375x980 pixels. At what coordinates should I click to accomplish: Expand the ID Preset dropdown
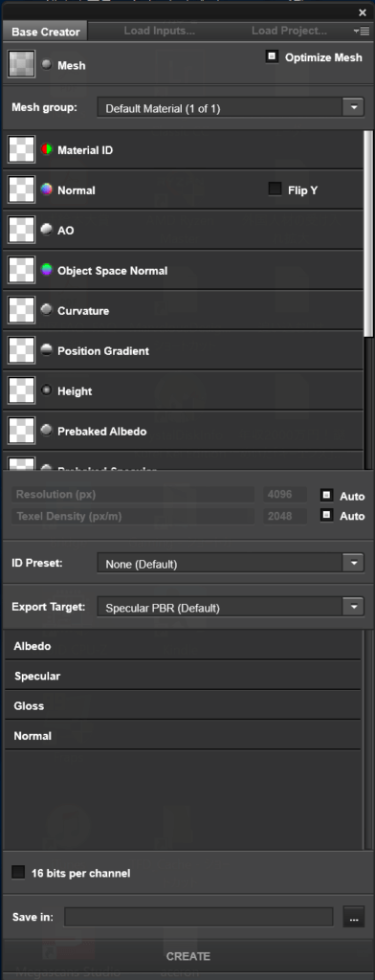[x=231, y=563]
